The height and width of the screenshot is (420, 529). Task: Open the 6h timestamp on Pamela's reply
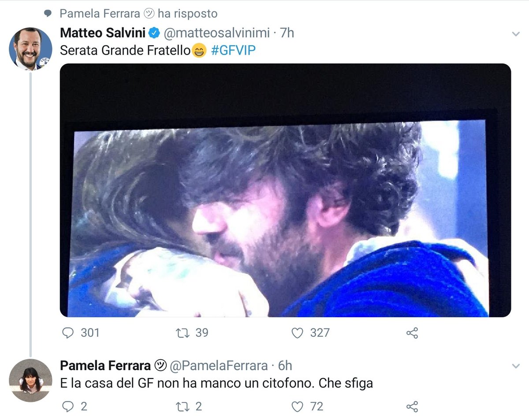click(285, 366)
